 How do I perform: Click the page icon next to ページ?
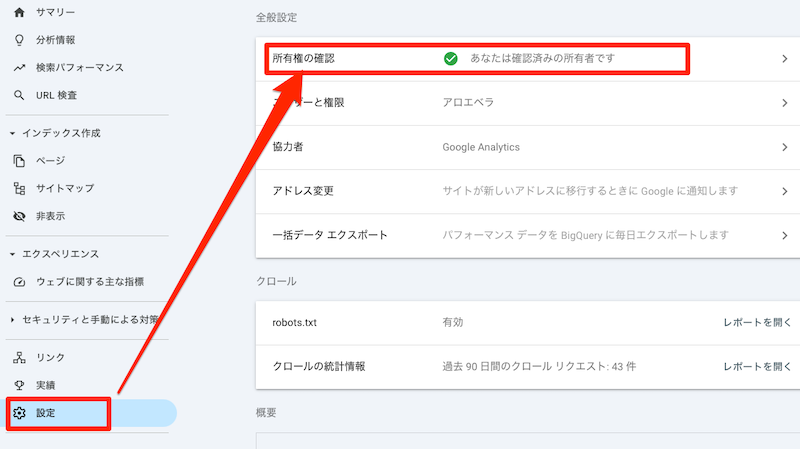[19, 160]
